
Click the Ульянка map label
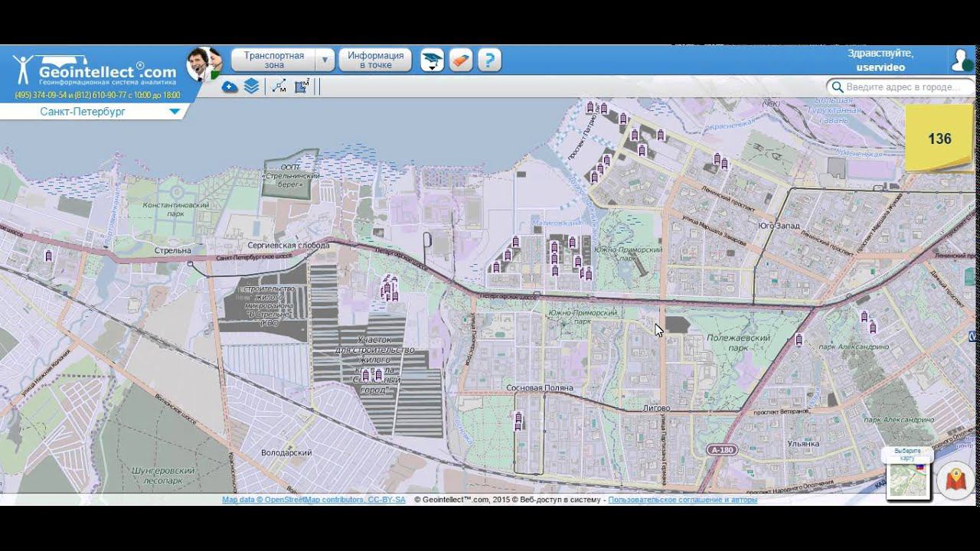point(803,443)
